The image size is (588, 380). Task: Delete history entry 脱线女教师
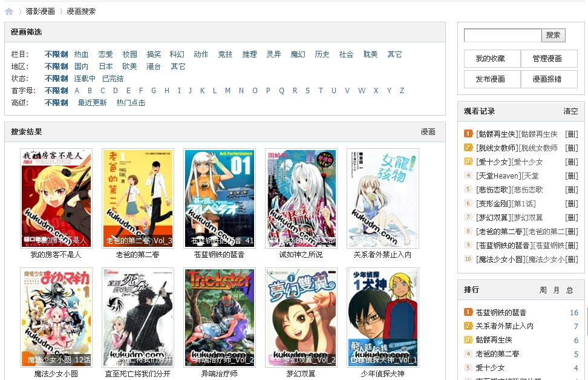572,148
